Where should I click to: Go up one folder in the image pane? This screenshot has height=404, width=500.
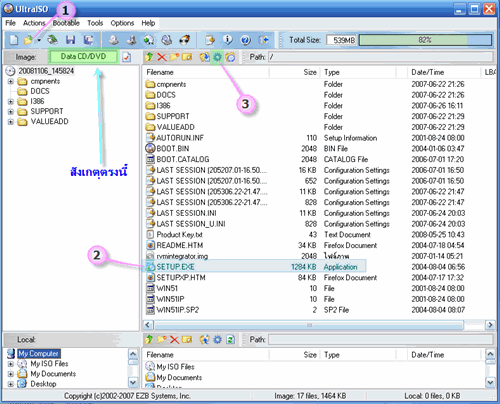149,57
